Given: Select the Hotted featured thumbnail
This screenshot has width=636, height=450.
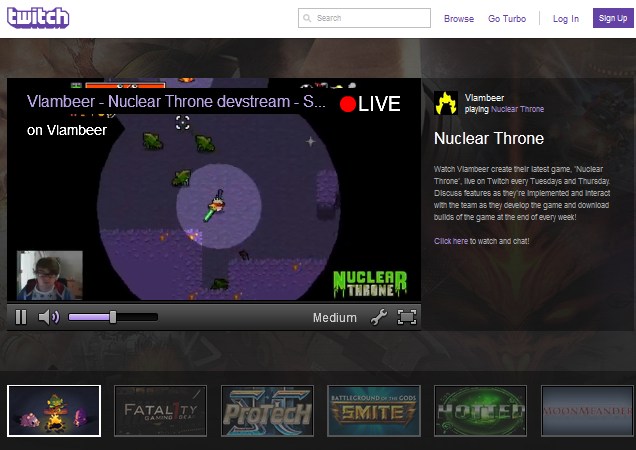Looking at the screenshot, I should pyautogui.click(x=481, y=411).
